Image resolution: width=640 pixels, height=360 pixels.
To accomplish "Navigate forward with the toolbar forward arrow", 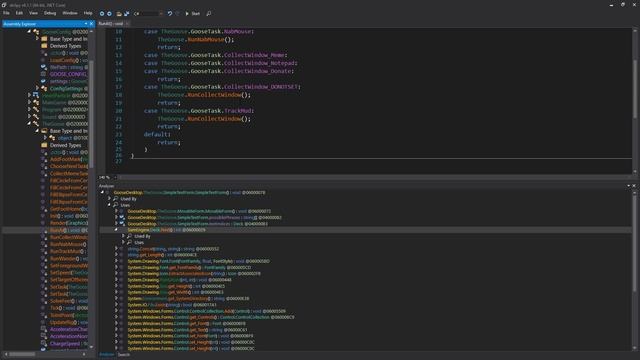I will [x=109, y=13].
